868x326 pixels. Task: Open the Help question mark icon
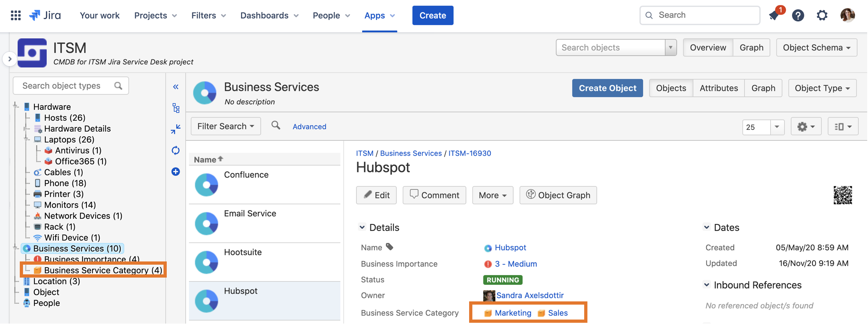798,15
